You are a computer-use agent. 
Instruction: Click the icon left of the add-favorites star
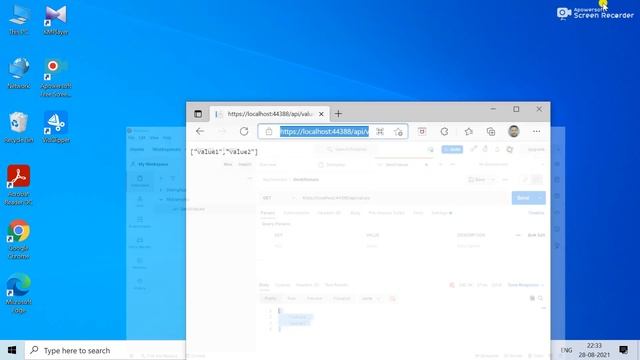pyautogui.click(x=380, y=131)
